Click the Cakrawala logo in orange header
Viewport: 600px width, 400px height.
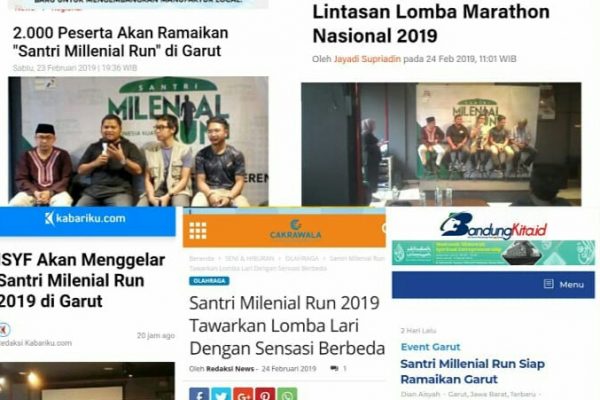[295, 230]
